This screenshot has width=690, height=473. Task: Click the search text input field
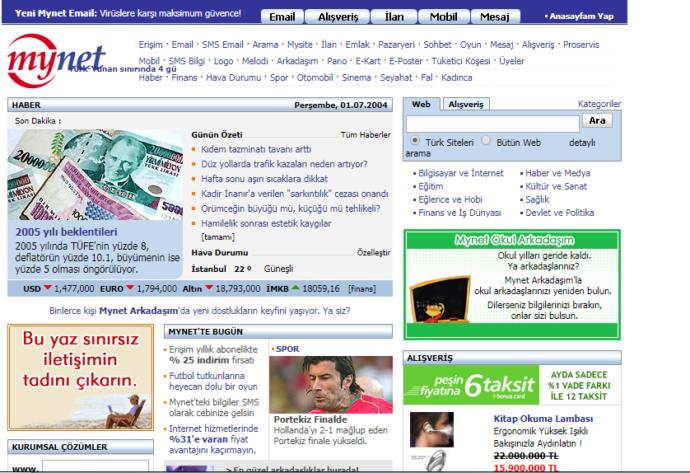pos(492,124)
